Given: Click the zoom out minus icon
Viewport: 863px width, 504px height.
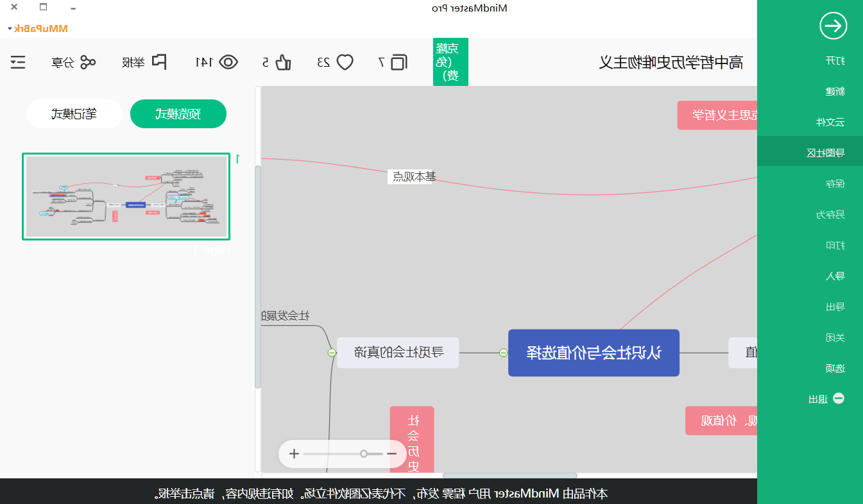Looking at the screenshot, I should (391, 454).
